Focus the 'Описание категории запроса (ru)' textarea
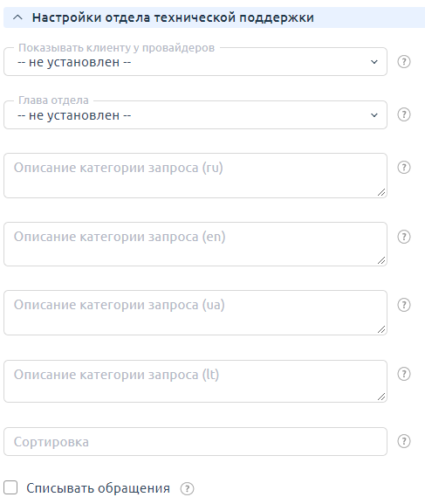 pos(195,176)
